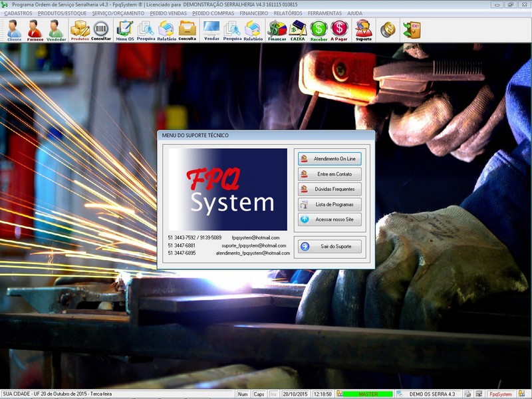
Task: Open the FINANCEIRO menu
Action: click(x=253, y=13)
